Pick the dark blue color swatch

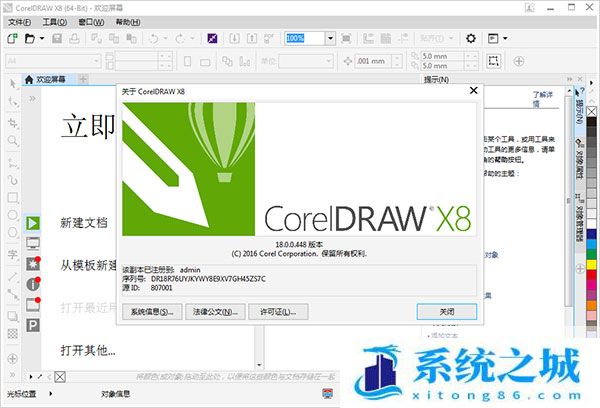(x=592, y=234)
